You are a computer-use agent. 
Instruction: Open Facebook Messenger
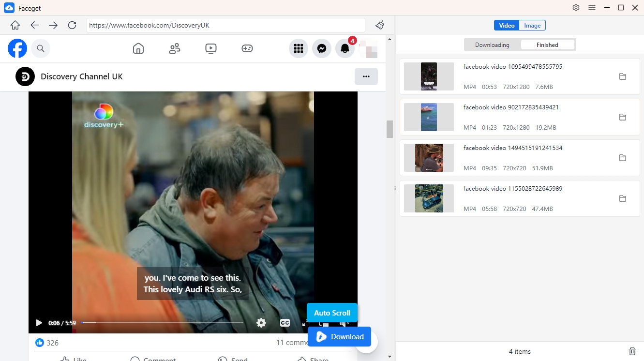(322, 48)
